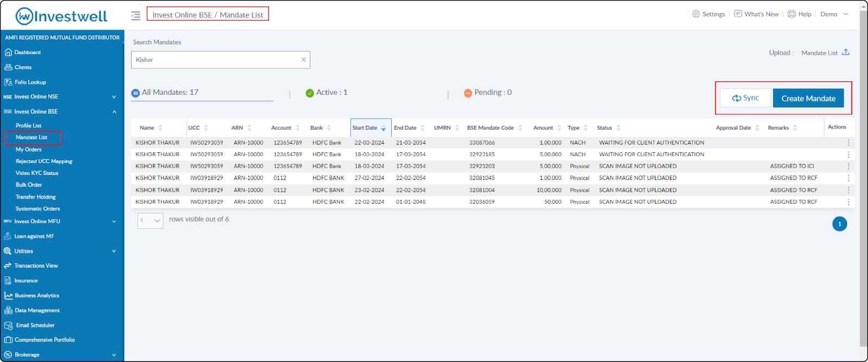Open the What's New icon
This screenshot has width=868, height=362.
coord(738,14)
